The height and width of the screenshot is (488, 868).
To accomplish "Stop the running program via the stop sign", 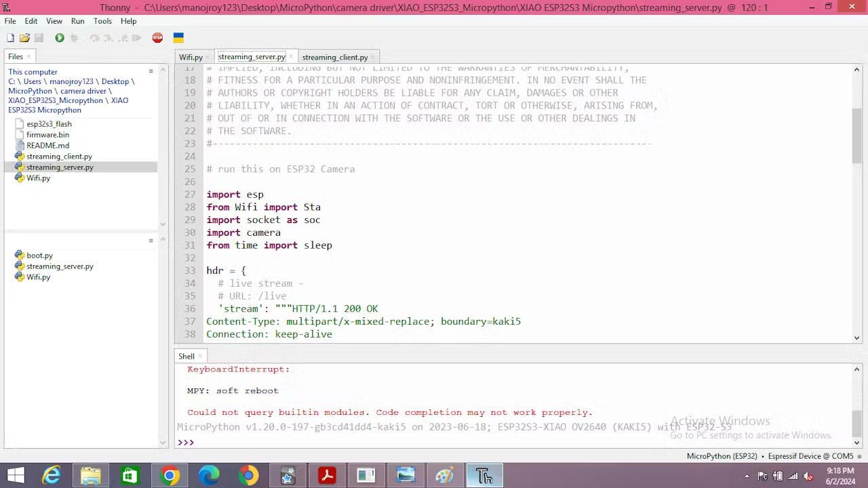I will click(157, 37).
